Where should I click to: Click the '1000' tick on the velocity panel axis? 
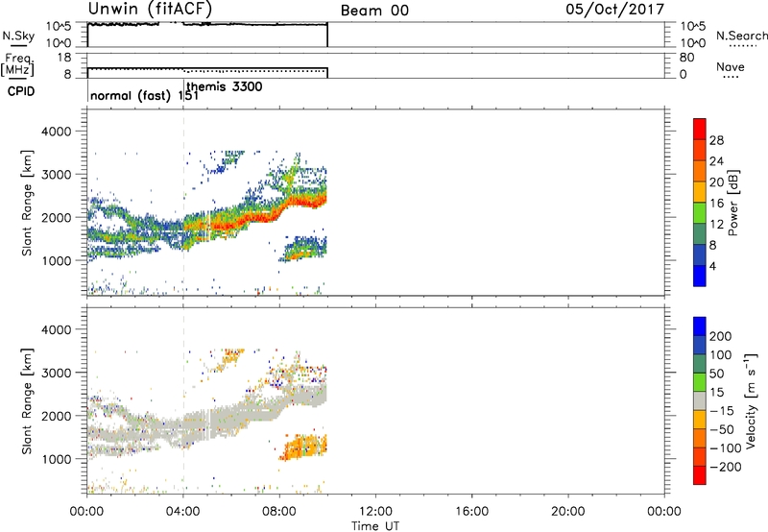(57, 459)
